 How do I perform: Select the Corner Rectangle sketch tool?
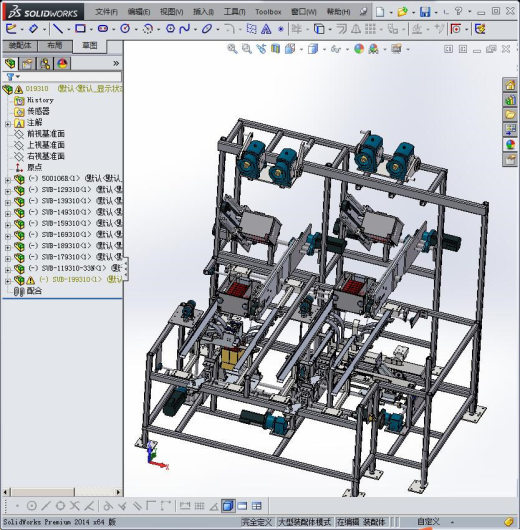[x=80, y=29]
